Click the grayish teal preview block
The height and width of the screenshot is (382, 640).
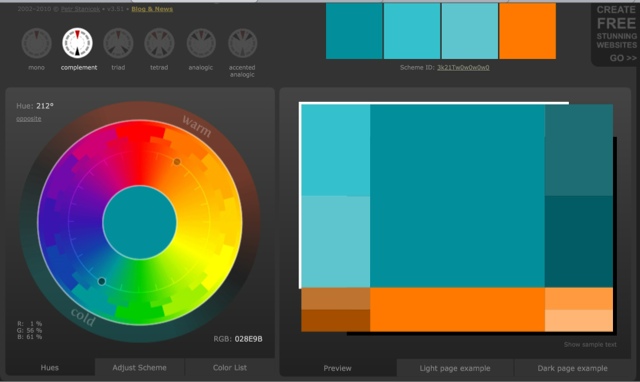(579, 150)
